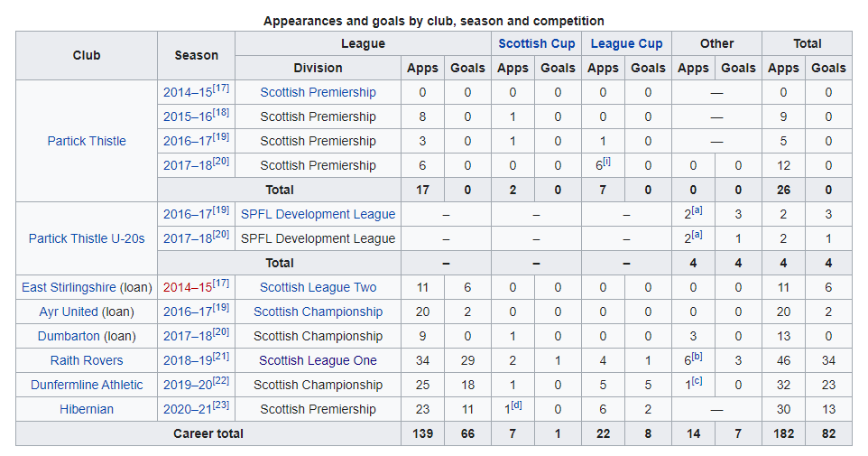The image size is (868, 456).
Task: Click the Dunfermline Athletic link
Action: [87, 385]
